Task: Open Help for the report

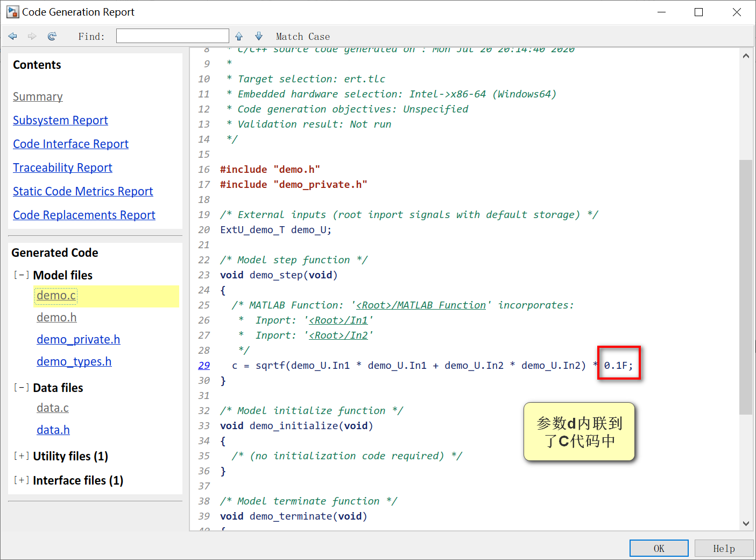Action: point(724,548)
